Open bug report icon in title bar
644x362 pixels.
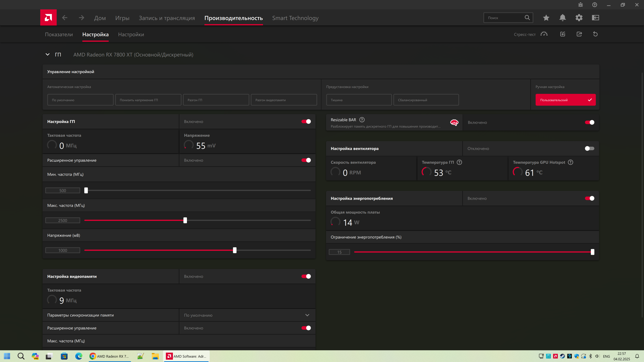pos(580,5)
